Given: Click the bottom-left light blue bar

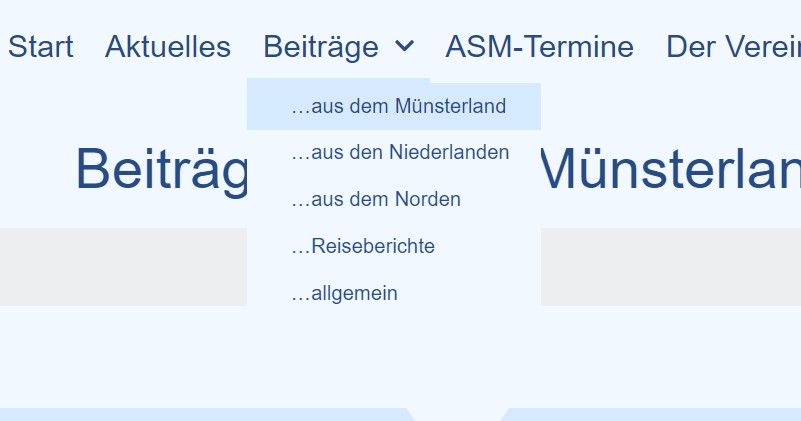Looking at the screenshot, I should click(x=200, y=414).
